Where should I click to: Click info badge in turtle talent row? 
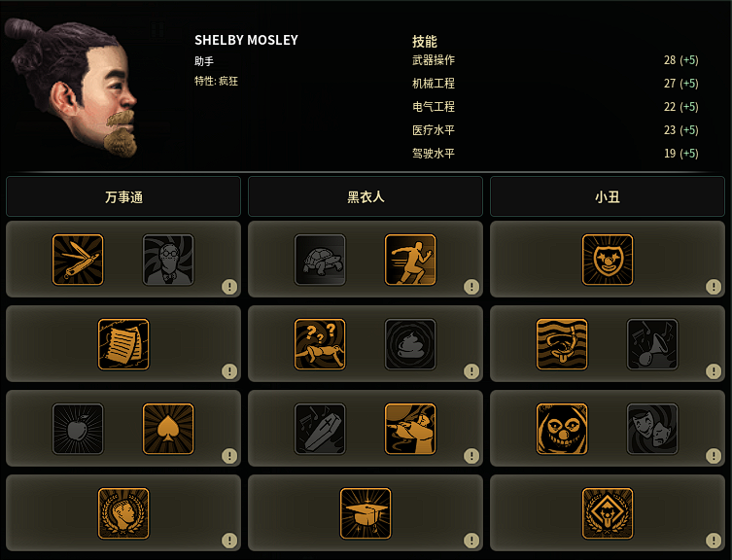pyautogui.click(x=471, y=286)
